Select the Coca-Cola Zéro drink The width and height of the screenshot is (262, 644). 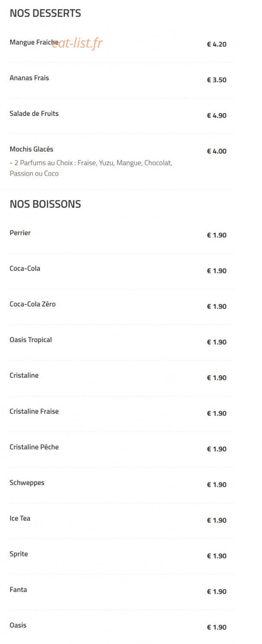(33, 304)
